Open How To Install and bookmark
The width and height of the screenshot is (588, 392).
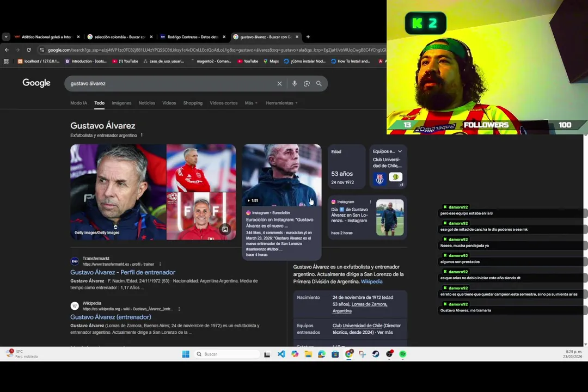(x=351, y=61)
